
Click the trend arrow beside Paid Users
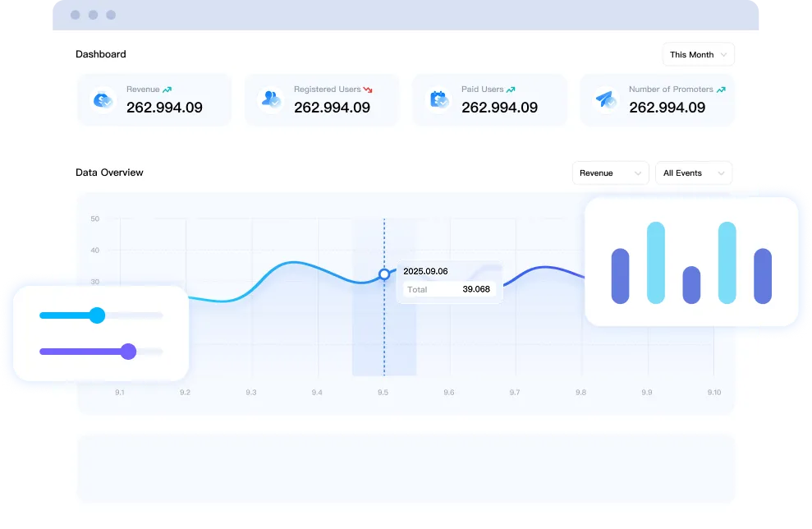pos(511,90)
